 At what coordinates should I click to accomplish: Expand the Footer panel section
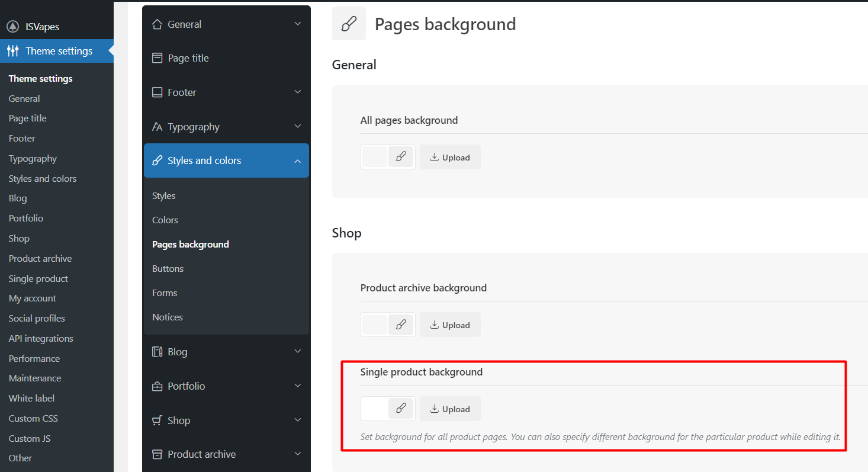point(298,92)
